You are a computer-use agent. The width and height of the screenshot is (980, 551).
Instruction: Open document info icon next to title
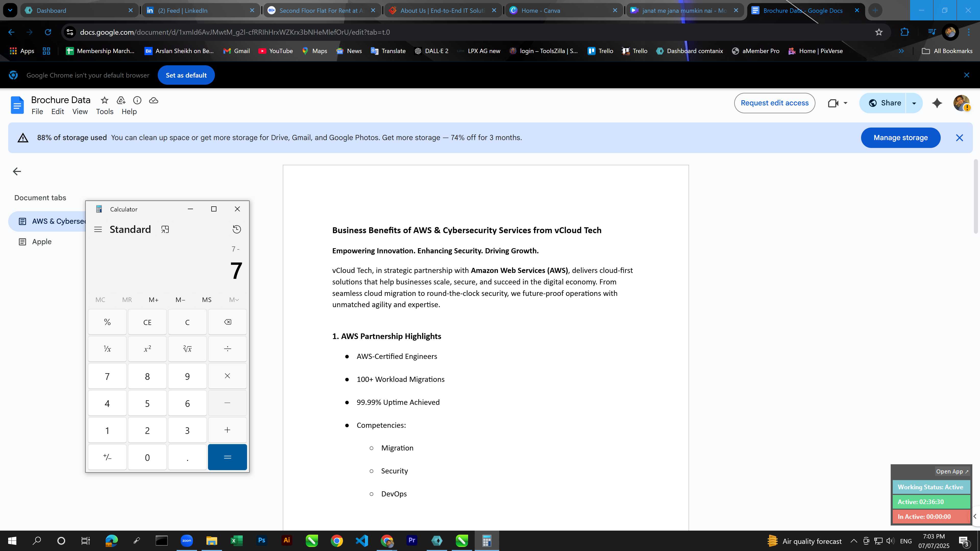point(137,100)
